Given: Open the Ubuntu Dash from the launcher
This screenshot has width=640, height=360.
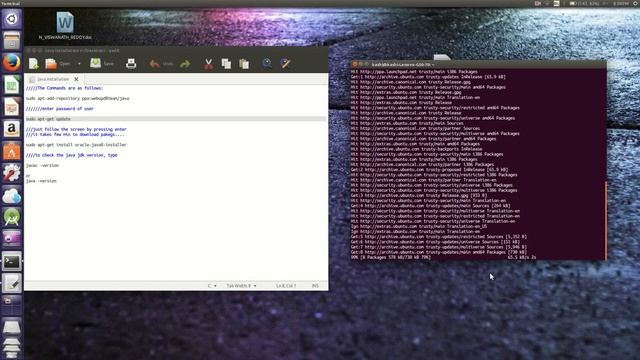Looking at the screenshot, I should pyautogui.click(x=11, y=19).
